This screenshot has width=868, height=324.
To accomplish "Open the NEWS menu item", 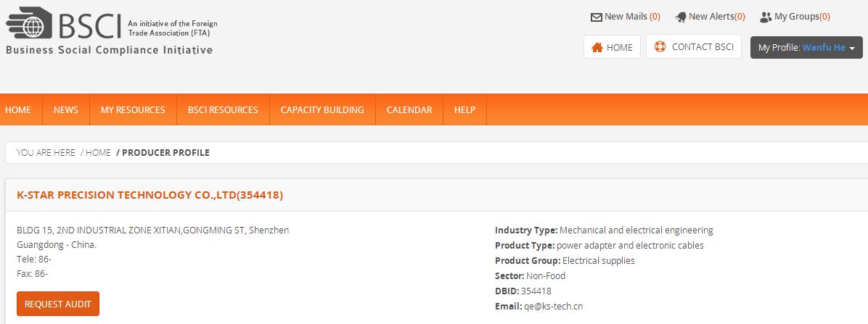I will pos(65,110).
